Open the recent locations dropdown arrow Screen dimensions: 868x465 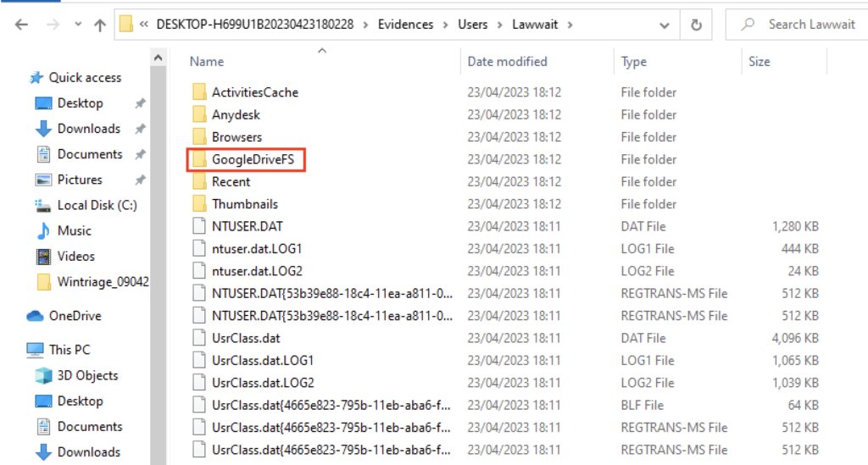(78, 25)
